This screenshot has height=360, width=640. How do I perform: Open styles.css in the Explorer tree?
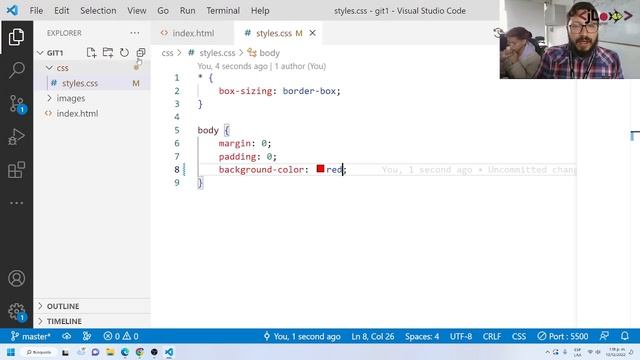92,83
